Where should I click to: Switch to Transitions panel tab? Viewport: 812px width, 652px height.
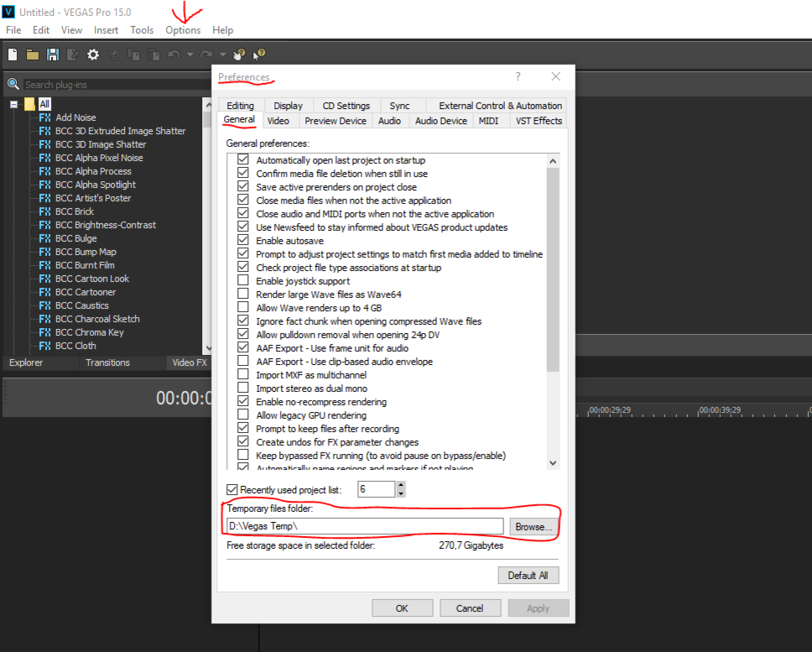pos(107,363)
